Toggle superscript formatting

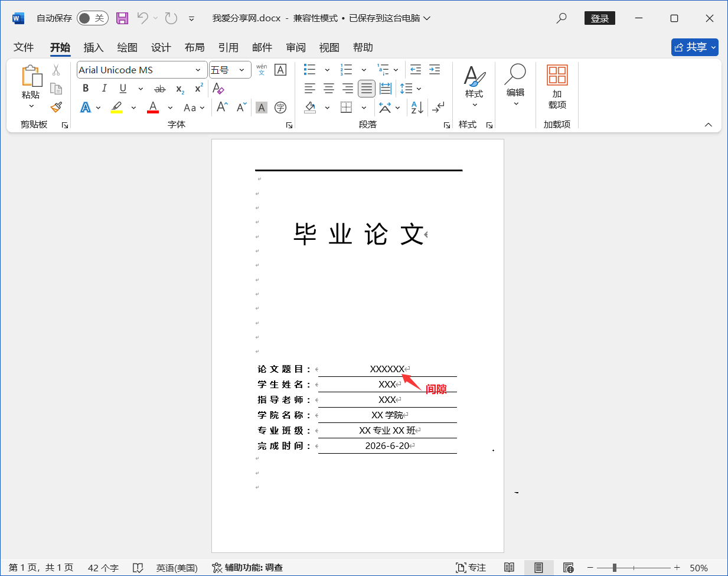199,89
